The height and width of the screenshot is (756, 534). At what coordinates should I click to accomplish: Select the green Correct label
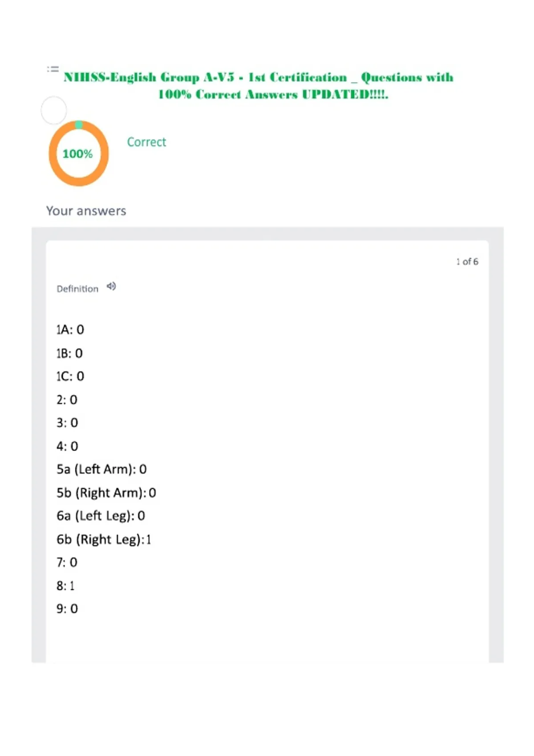click(x=146, y=142)
